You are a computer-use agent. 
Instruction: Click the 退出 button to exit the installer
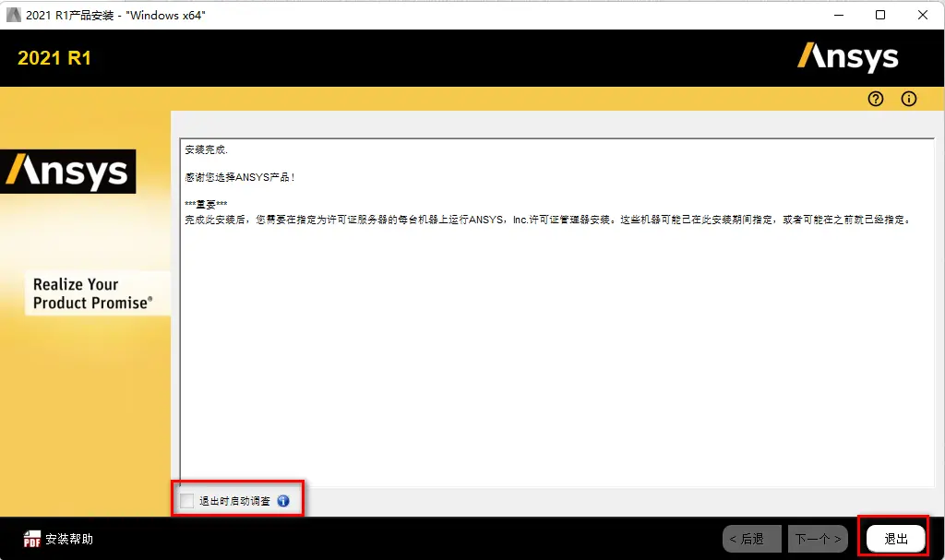pos(895,539)
